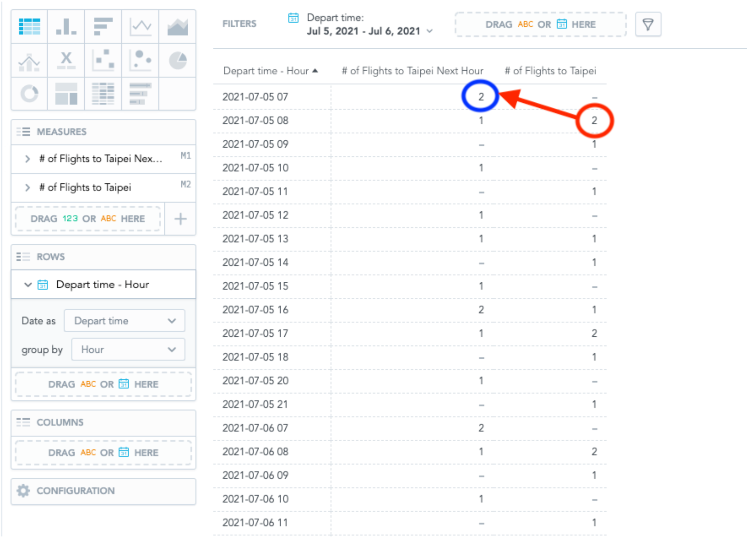Click the filter bar drop zone 'DRAG ABC OR HERE'
This screenshot has width=756, height=541.
[540, 24]
